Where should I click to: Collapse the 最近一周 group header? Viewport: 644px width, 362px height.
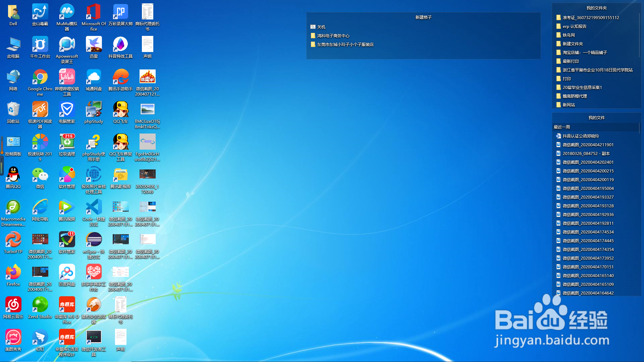coord(596,127)
